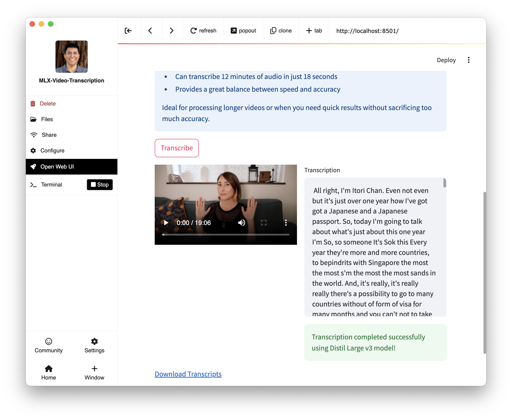Click the collapse sidebar arrow icon
Screen dimensions: 512x420
coord(128,31)
